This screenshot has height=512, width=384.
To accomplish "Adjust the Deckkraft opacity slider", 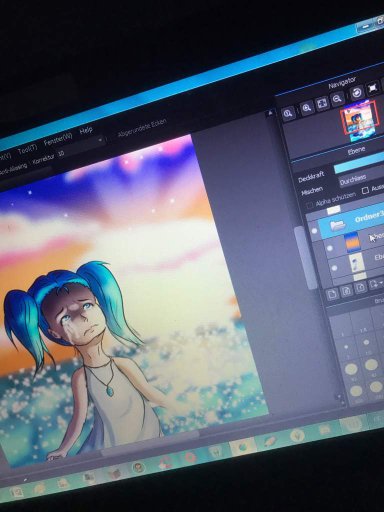I will click(359, 163).
